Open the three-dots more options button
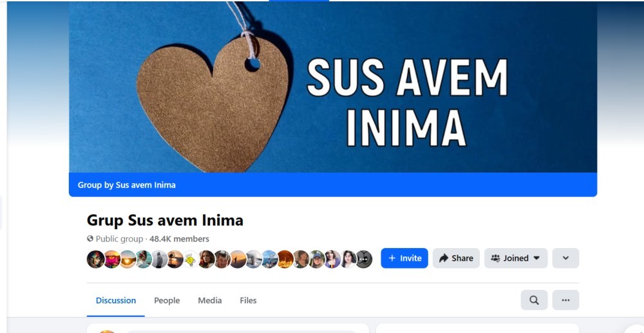The width and height of the screenshot is (644, 333). 565,300
